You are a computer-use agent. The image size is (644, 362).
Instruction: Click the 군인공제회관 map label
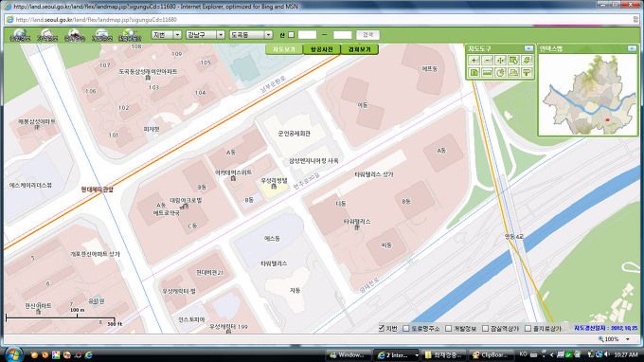coord(295,134)
